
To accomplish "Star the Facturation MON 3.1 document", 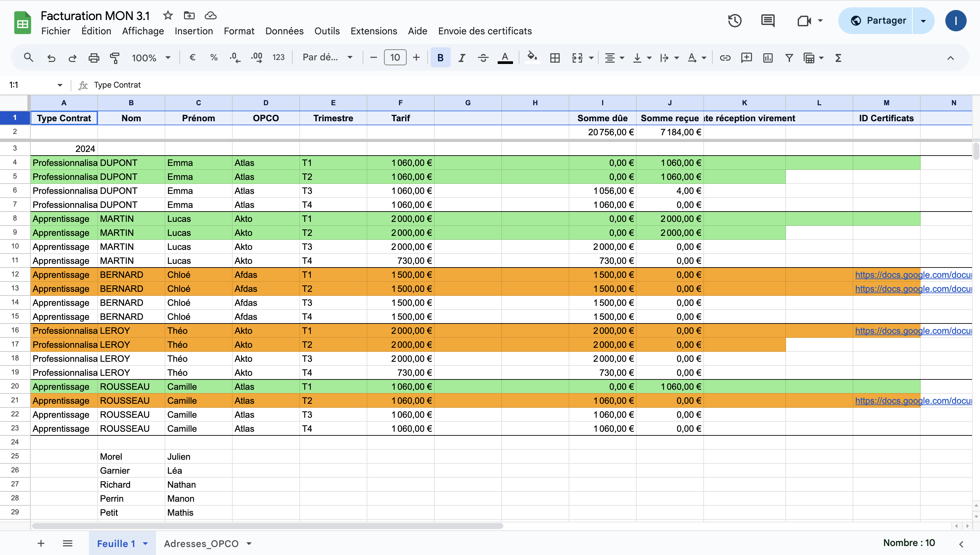I will 168,16.
